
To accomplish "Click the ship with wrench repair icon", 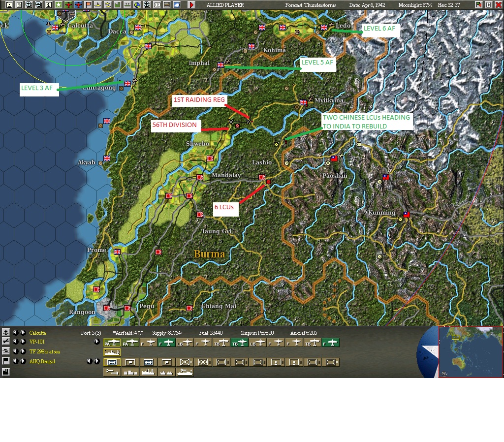I will point(185,372).
